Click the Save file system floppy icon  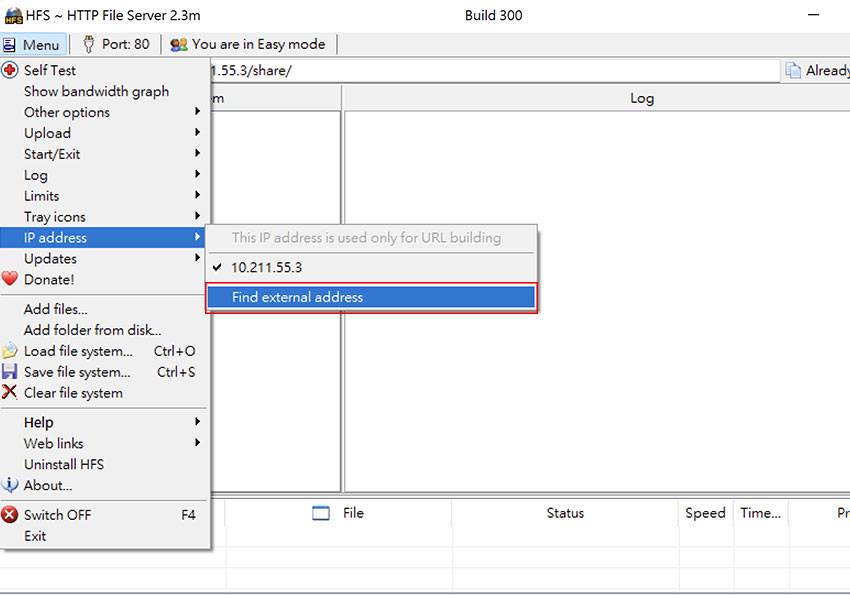pos(10,372)
